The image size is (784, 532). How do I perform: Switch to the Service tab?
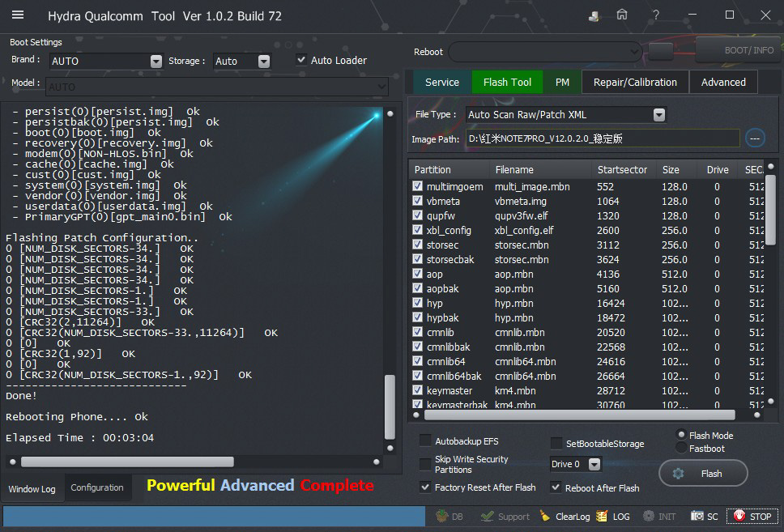tap(442, 82)
